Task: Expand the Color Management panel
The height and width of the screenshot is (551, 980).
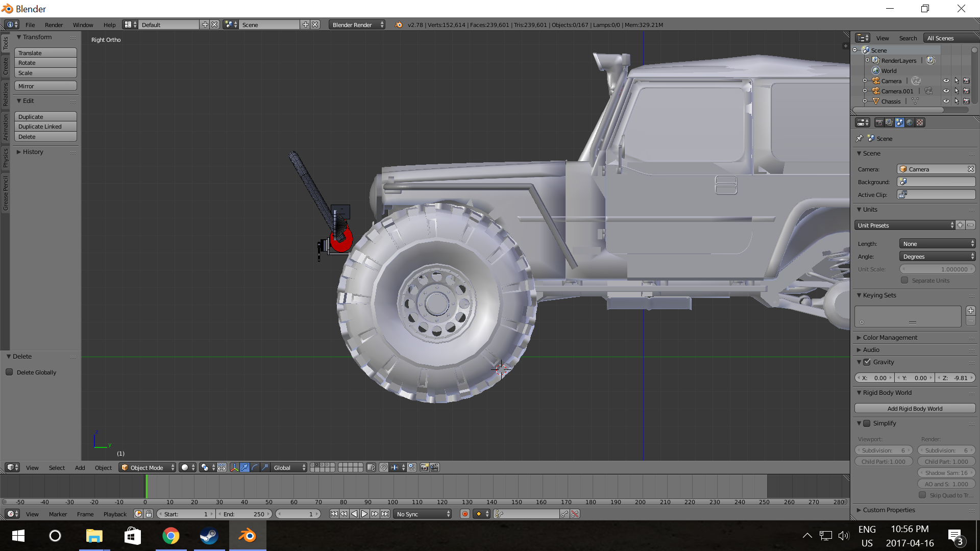Action: (x=890, y=337)
